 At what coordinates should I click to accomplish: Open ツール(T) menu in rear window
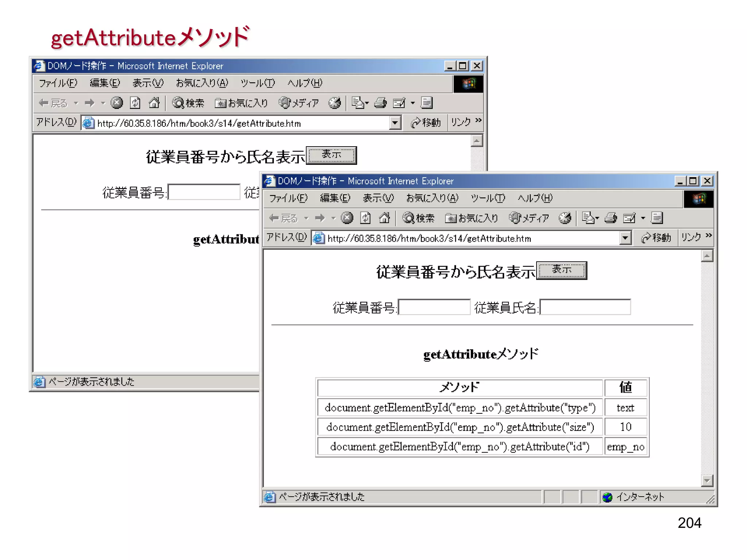[257, 83]
